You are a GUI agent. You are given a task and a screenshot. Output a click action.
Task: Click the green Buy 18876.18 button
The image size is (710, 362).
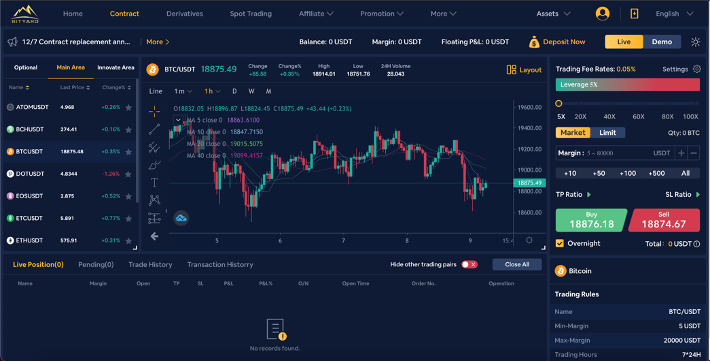pos(591,220)
